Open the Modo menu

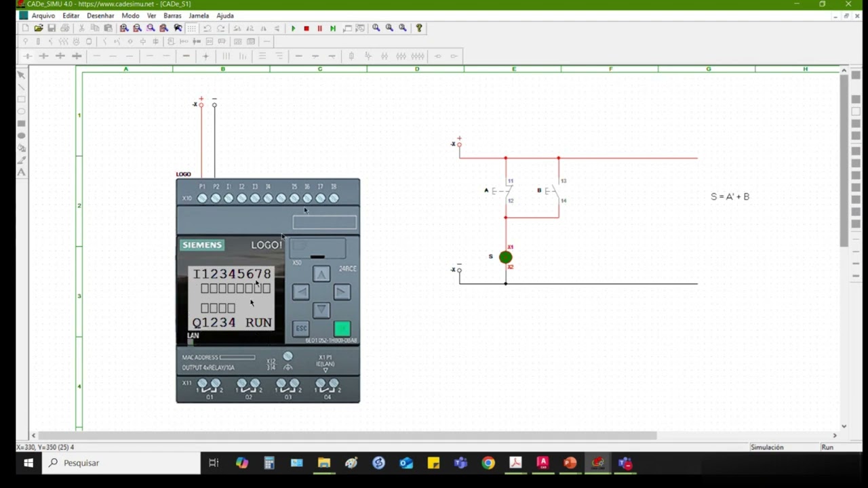pyautogui.click(x=130, y=16)
